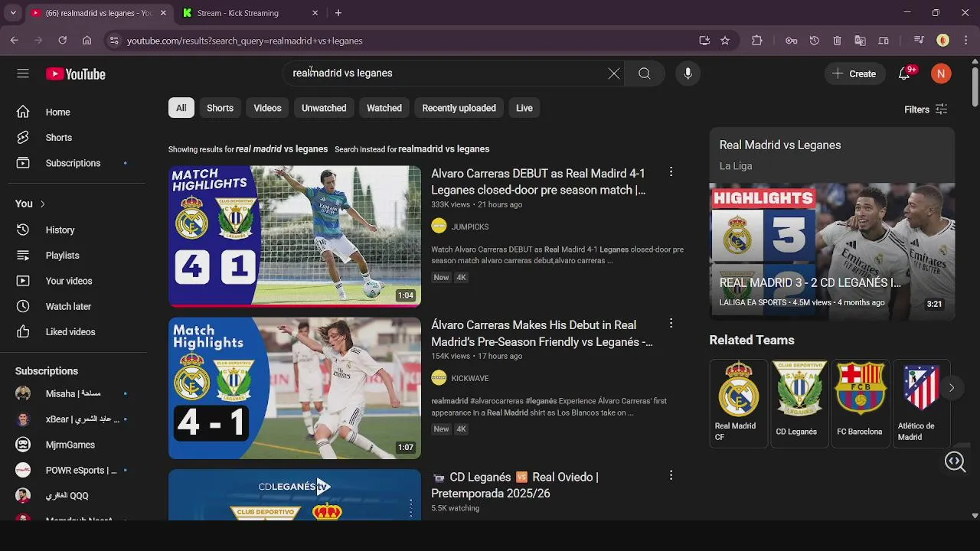Open the Atlético de Madrid team card
980x551 pixels.
[x=921, y=403]
